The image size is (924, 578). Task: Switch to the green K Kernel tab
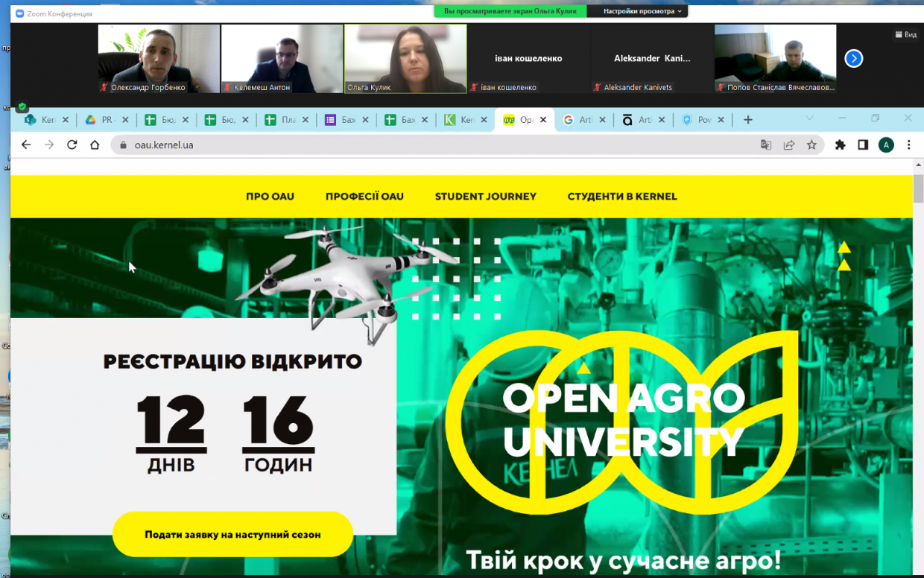pos(465,120)
